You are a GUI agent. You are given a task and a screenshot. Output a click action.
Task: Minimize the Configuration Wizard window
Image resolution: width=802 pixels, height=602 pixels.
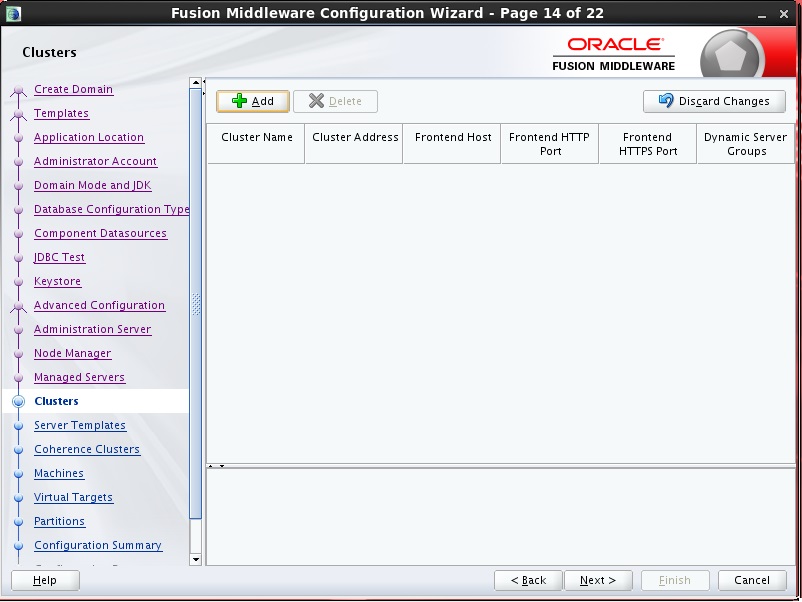pyautogui.click(x=762, y=14)
